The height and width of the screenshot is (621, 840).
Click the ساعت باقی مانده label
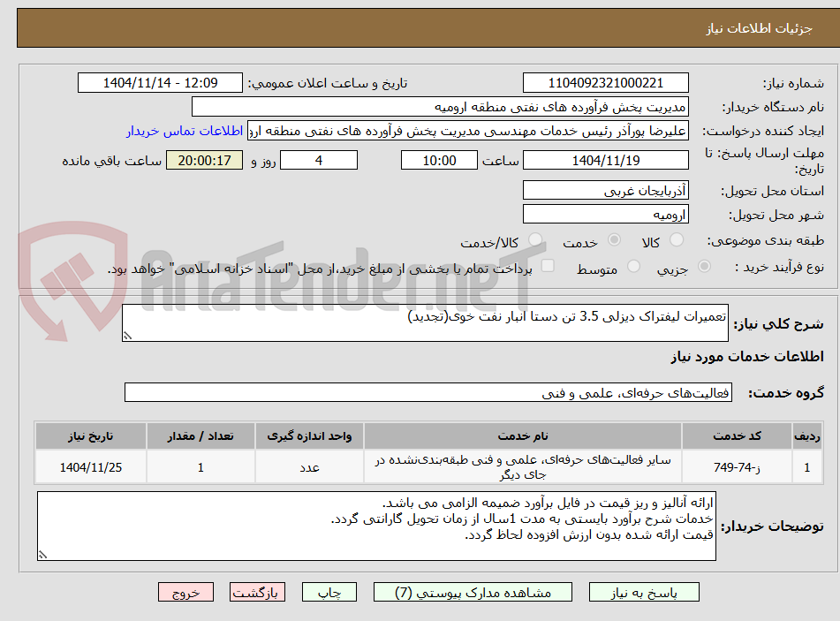[111, 161]
